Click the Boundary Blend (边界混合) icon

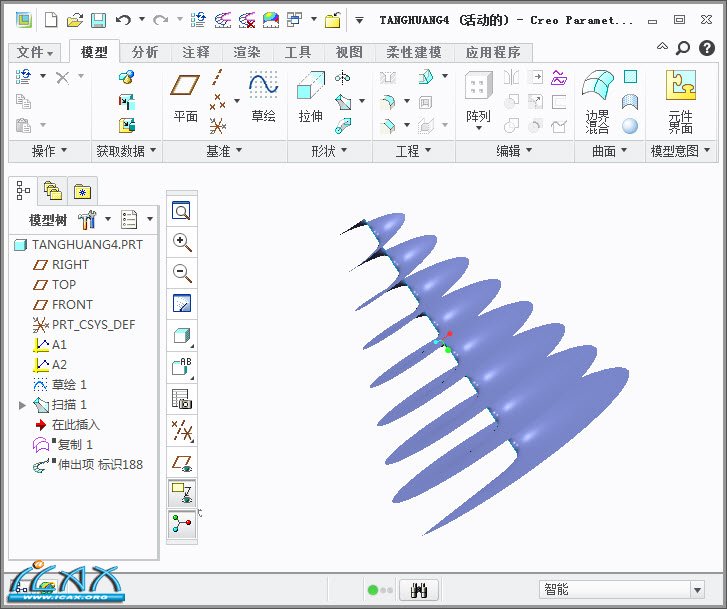(x=597, y=100)
